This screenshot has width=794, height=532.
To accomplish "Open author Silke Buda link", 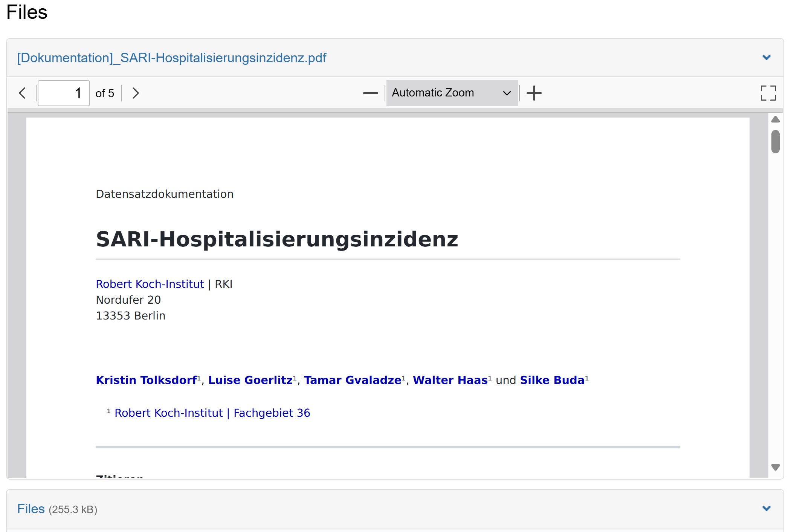I will click(552, 380).
